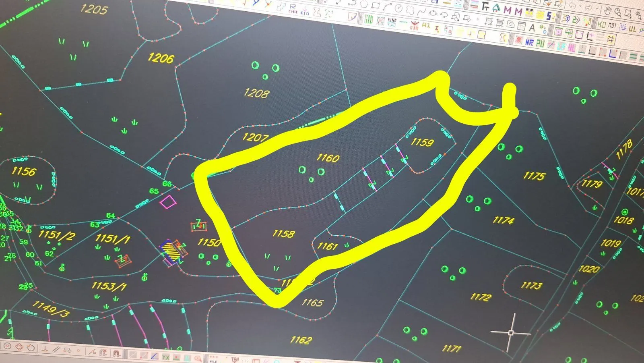
Task: Click the pink square plus icon
Action: click(x=558, y=31)
